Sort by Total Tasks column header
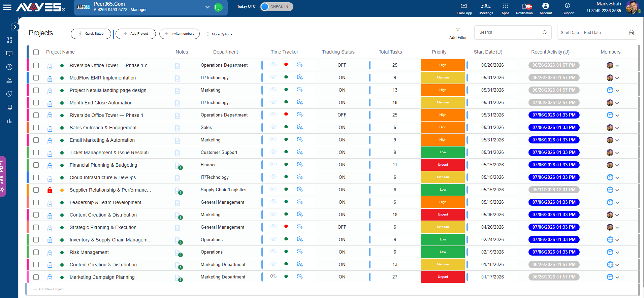Viewport: 644px width, 298px height. [390, 52]
